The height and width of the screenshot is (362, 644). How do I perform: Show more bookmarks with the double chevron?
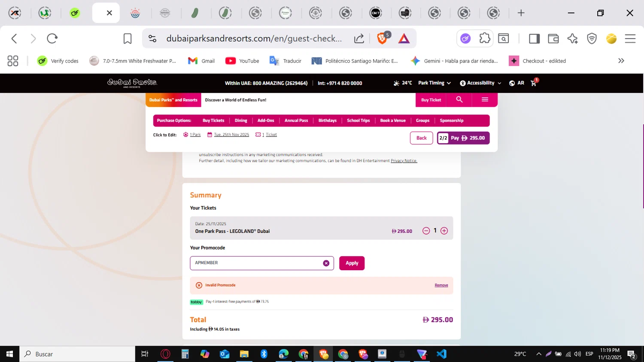click(x=621, y=61)
